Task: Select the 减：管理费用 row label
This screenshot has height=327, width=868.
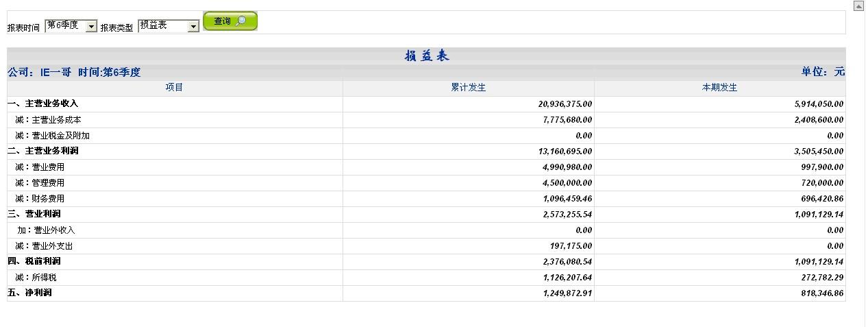Action: tap(40, 183)
